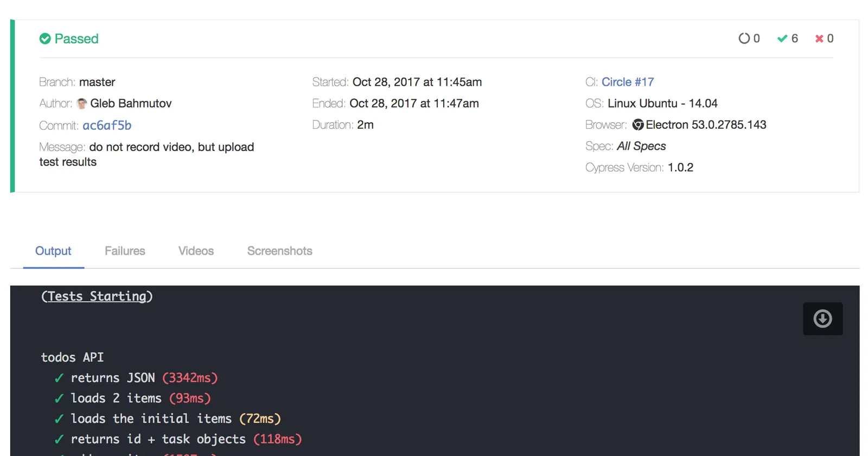The image size is (868, 456).
Task: Open commit ac6af5b link
Action: 107,125
